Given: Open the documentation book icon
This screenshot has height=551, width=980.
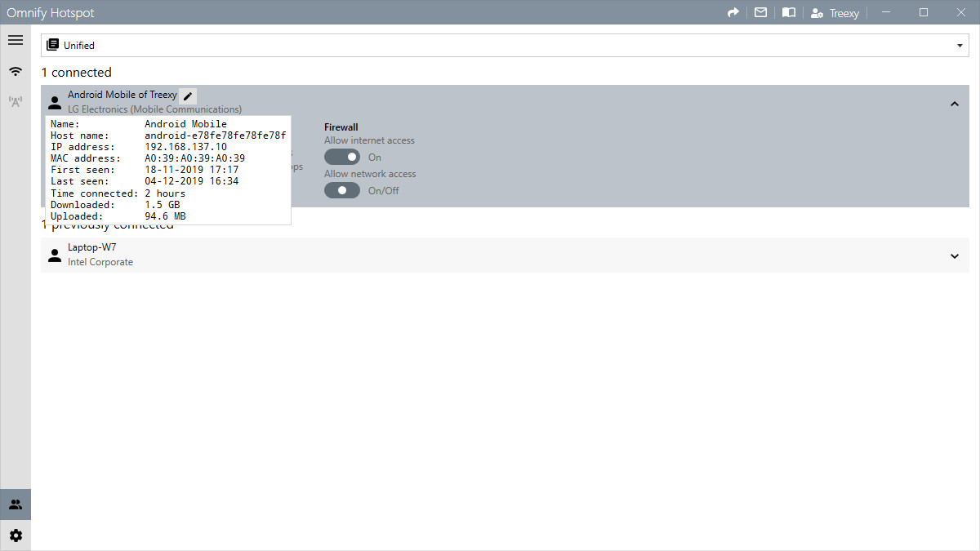Looking at the screenshot, I should [x=788, y=12].
